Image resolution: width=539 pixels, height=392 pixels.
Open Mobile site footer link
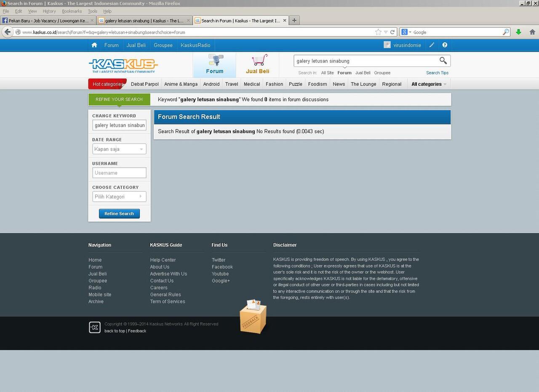pyautogui.click(x=100, y=294)
